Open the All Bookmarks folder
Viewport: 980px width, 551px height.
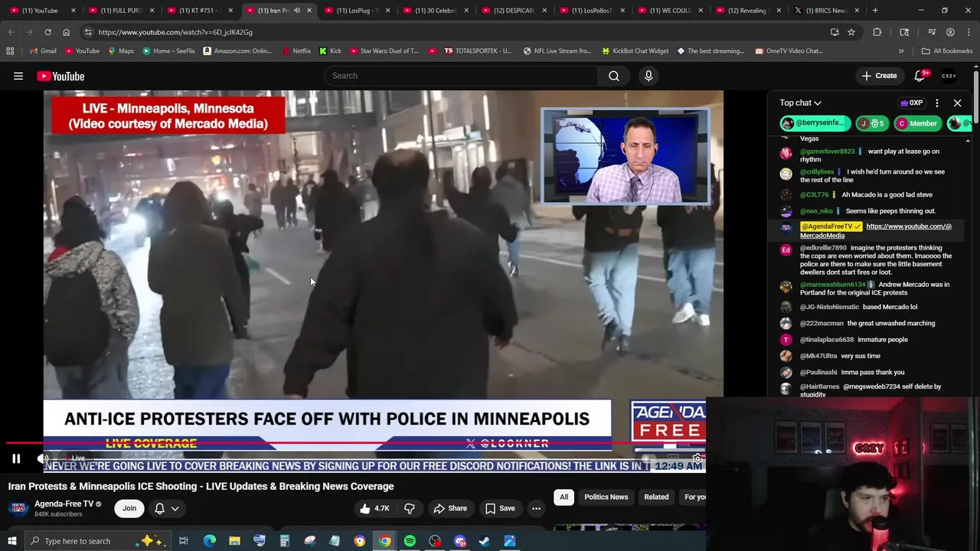tap(946, 51)
